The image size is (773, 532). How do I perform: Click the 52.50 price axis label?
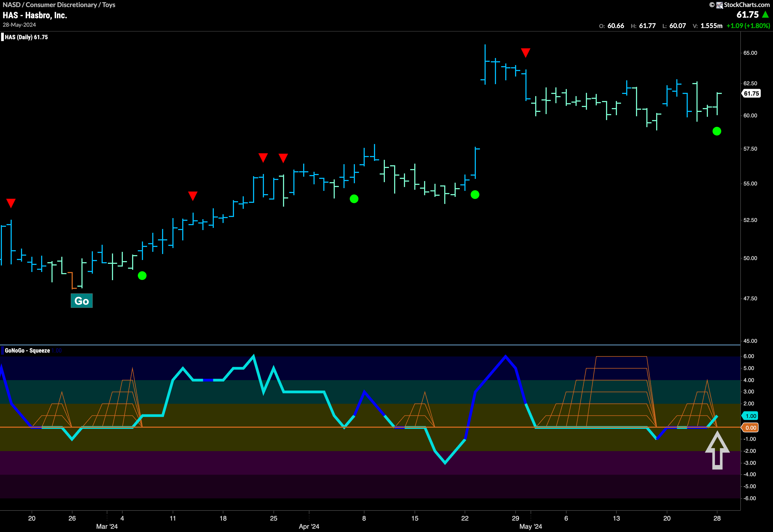(750, 220)
